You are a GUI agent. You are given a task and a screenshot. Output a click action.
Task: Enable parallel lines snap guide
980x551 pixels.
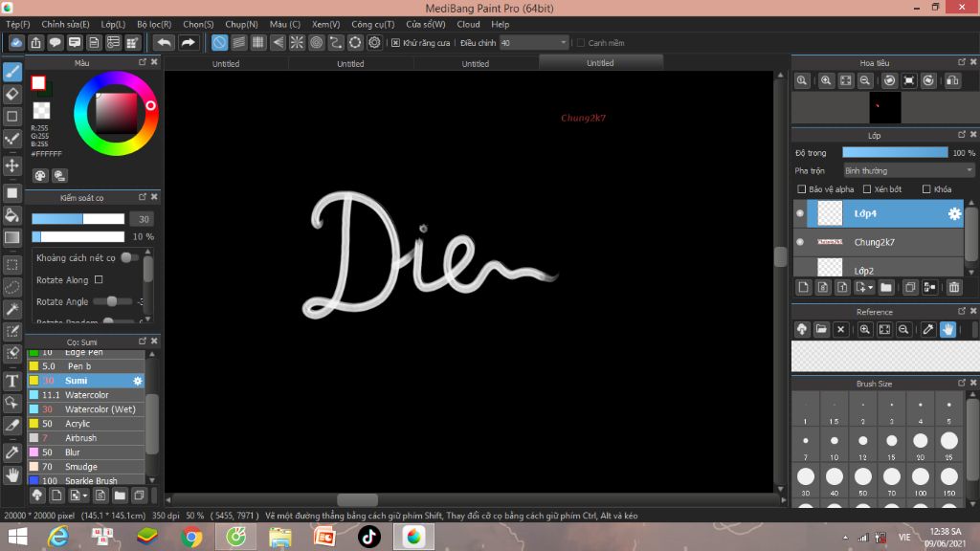[x=238, y=42]
